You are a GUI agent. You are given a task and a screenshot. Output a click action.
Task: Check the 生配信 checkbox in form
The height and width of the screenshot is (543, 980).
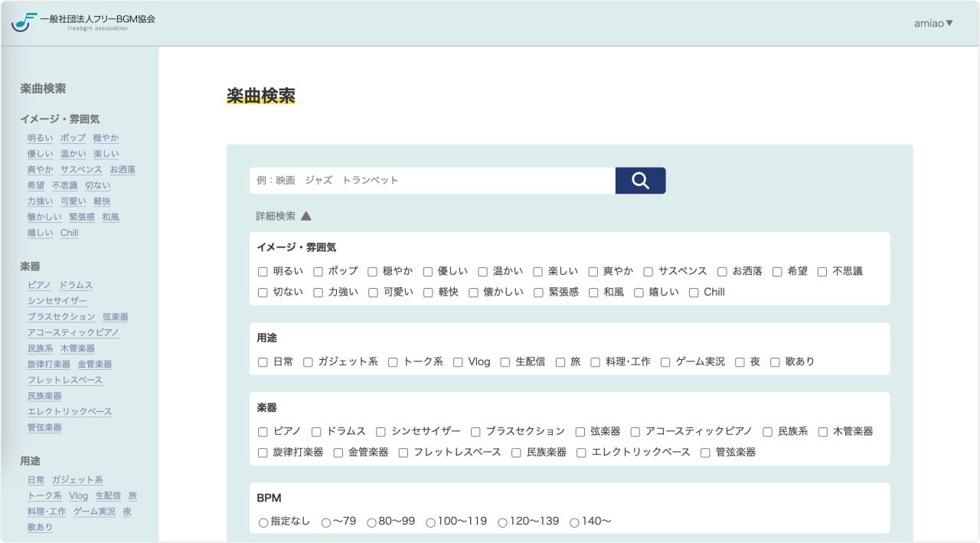[x=505, y=362]
